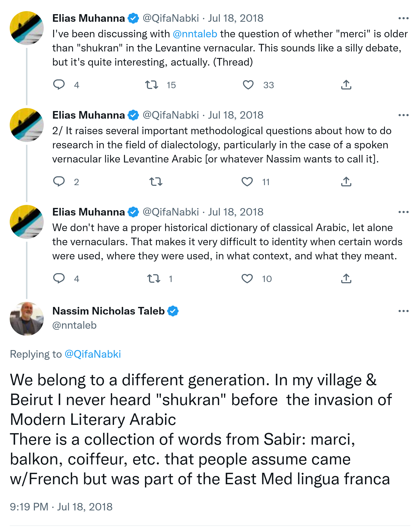Retweet the dialectology tweet
The width and height of the screenshot is (419, 532).
156,181
